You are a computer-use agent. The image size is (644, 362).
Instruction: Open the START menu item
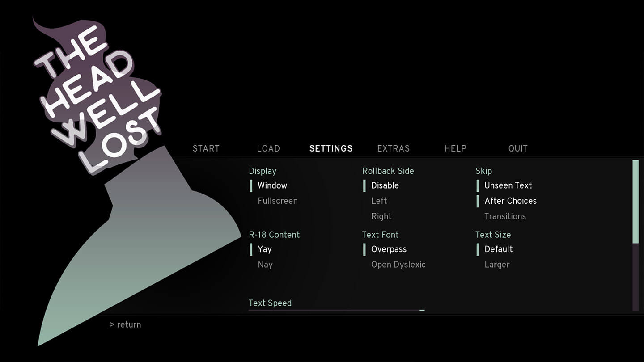point(206,148)
